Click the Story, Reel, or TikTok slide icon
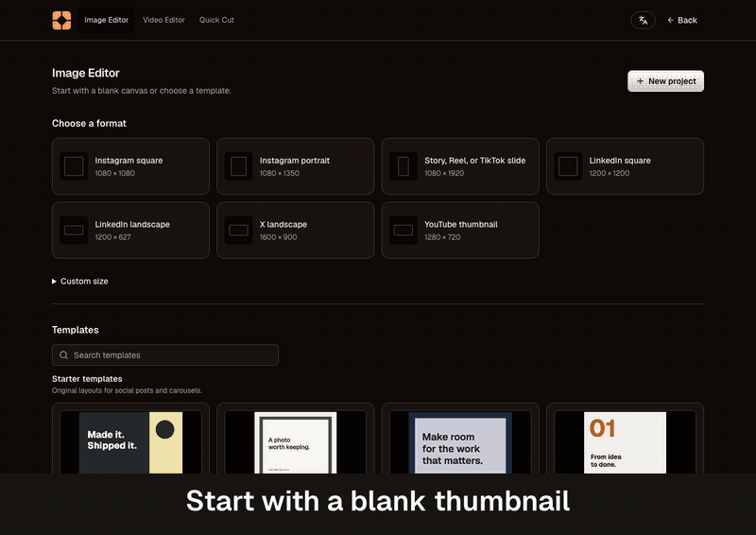Image resolution: width=756 pixels, height=535 pixels. (404, 166)
